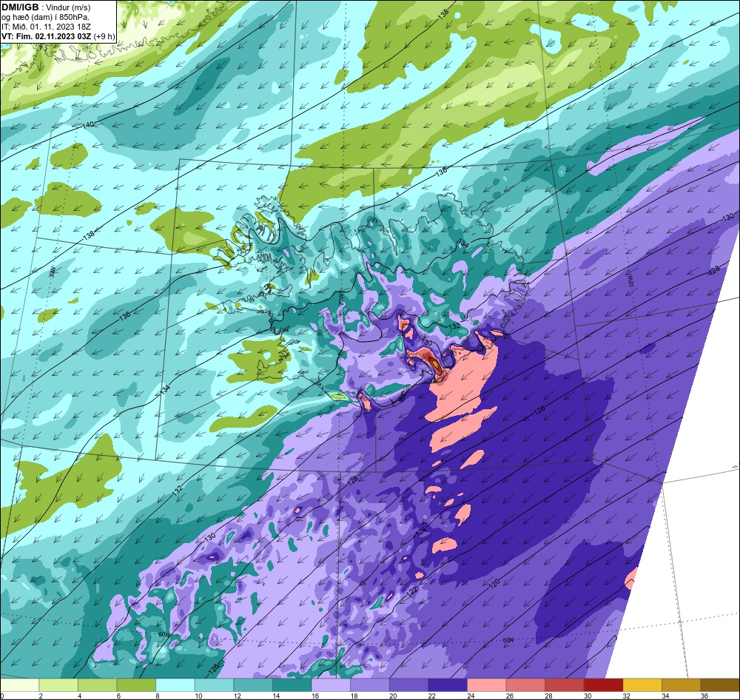Select the 30–32 m/s dark red legend swatch
Viewport: 740px width, 700px height.
point(604,685)
